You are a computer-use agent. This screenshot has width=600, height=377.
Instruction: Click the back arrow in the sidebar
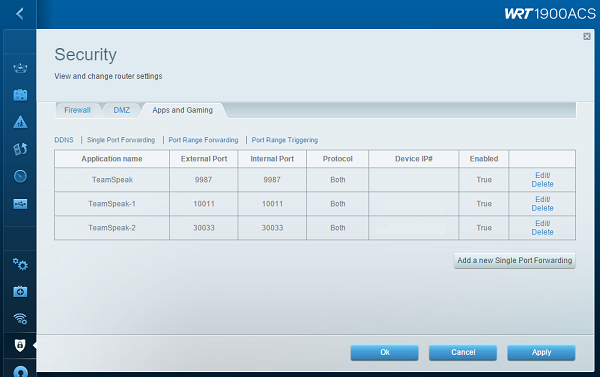(20, 14)
